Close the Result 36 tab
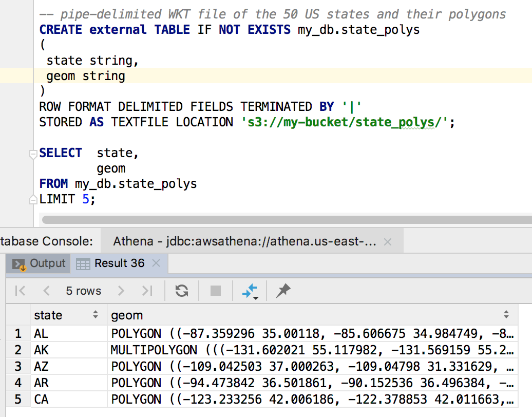The height and width of the screenshot is (417, 532). [156, 263]
